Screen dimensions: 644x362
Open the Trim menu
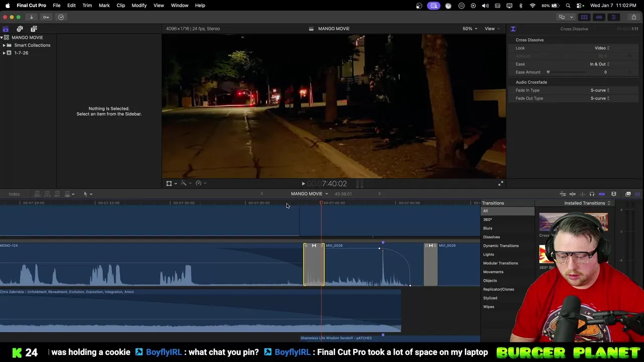(x=87, y=6)
